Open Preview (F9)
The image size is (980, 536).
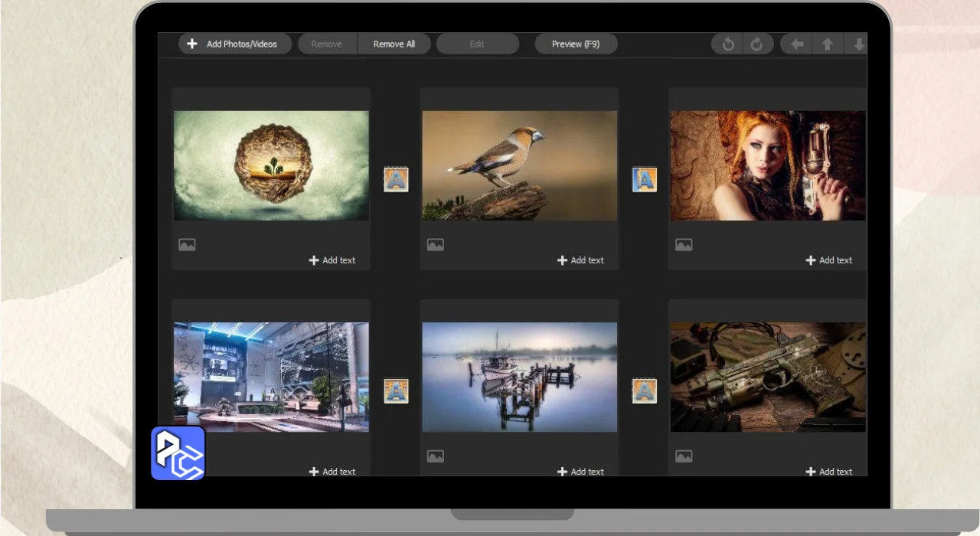point(576,44)
